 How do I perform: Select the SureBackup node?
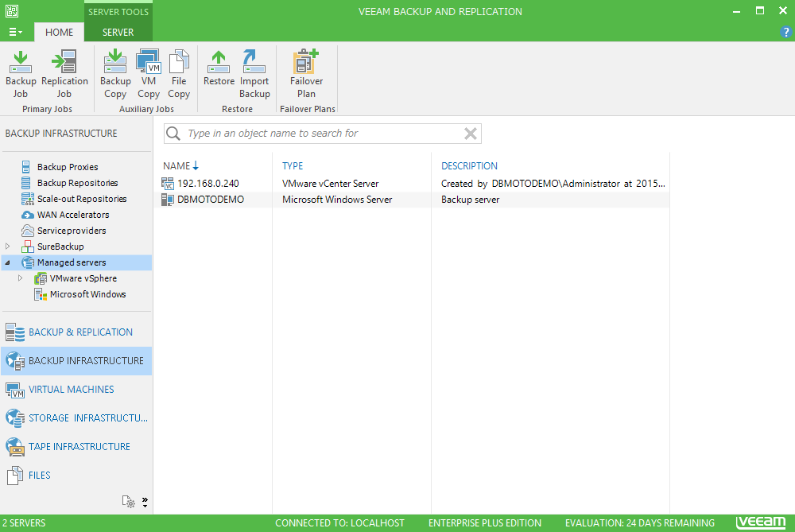tap(60, 247)
